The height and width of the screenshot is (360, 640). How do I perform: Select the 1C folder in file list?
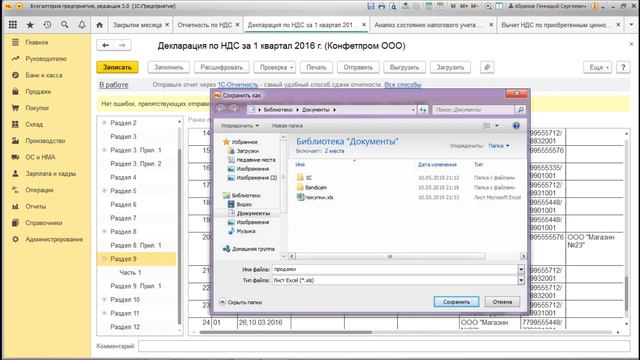[x=309, y=178]
